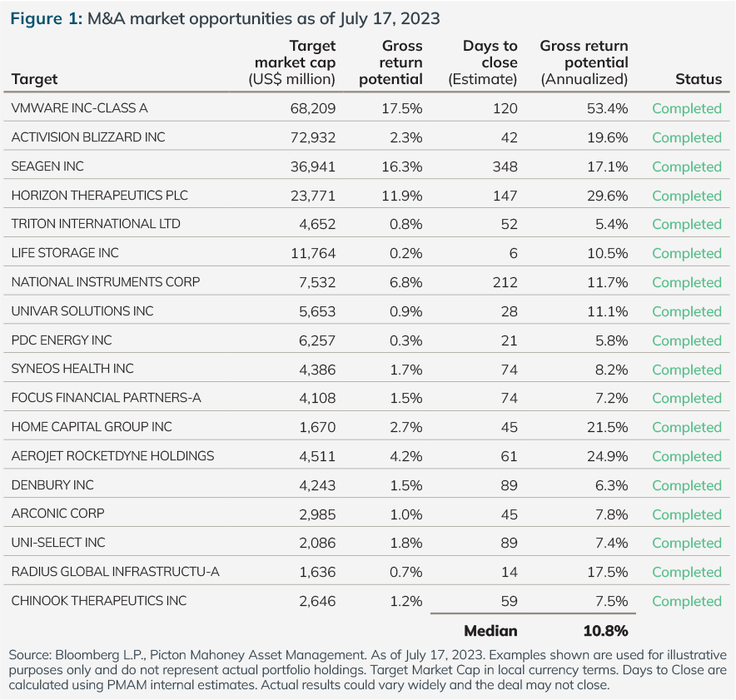The height and width of the screenshot is (700, 736).
Task: Click the Target market cap column header
Action: click(291, 62)
